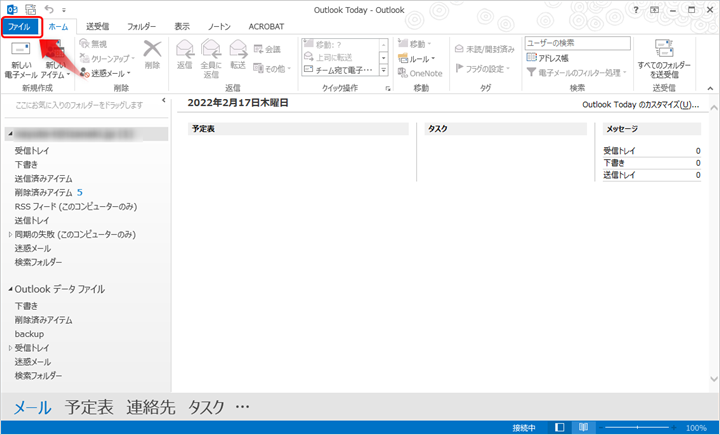Screen dimensions: 720x435
Task: Open the 送受信 ribbon tab
Action: click(x=98, y=27)
